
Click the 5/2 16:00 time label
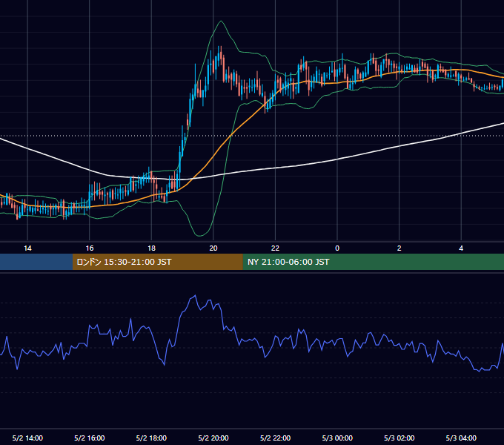[90, 438]
